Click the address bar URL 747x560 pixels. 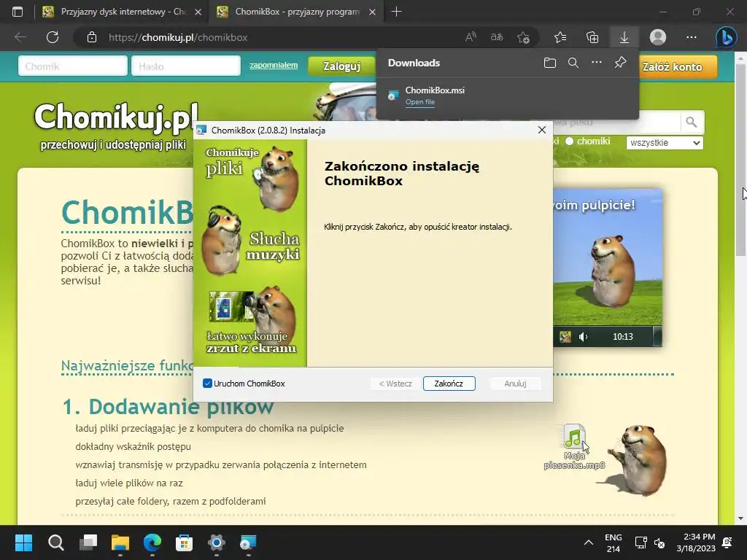point(178,37)
